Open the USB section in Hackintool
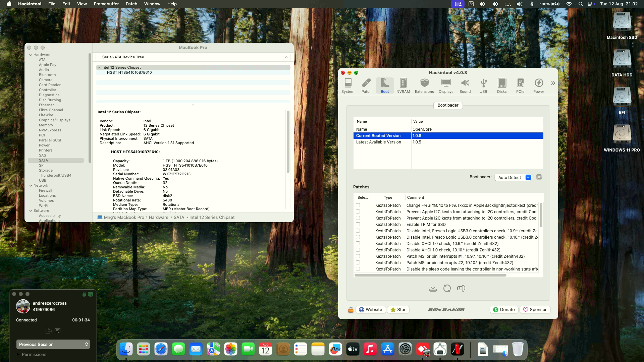The width and height of the screenshot is (644, 362). click(483, 86)
